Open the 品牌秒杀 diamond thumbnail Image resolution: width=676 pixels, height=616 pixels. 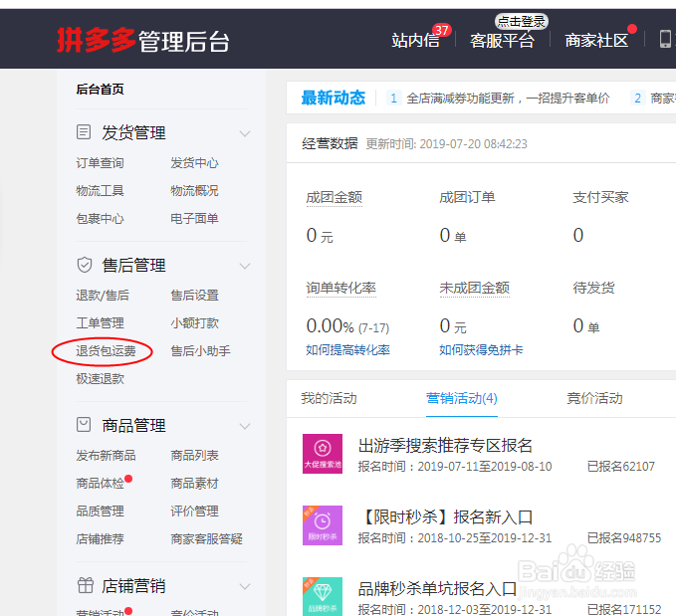pos(323,596)
